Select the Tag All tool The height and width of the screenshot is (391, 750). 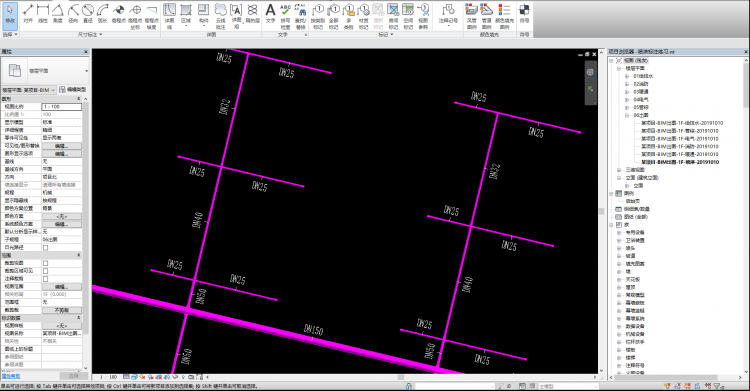[333, 16]
